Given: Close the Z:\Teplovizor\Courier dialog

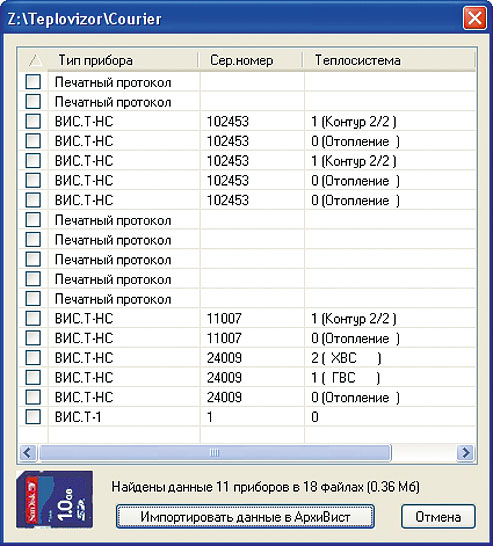Looking at the screenshot, I should (x=475, y=18).
